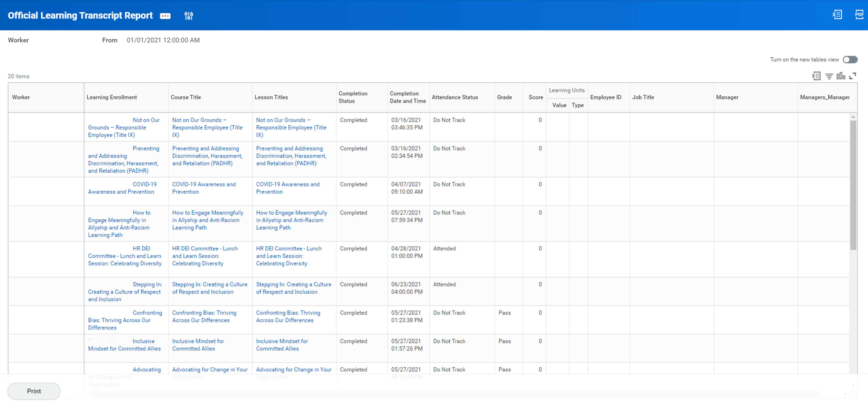The width and height of the screenshot is (868, 405).
Task: Select the 20 items count label
Action: click(x=19, y=76)
